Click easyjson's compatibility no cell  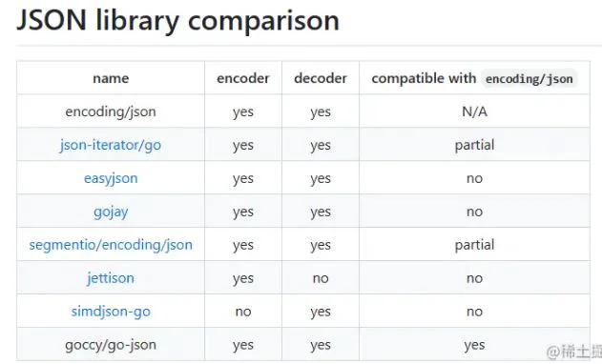[474, 178]
